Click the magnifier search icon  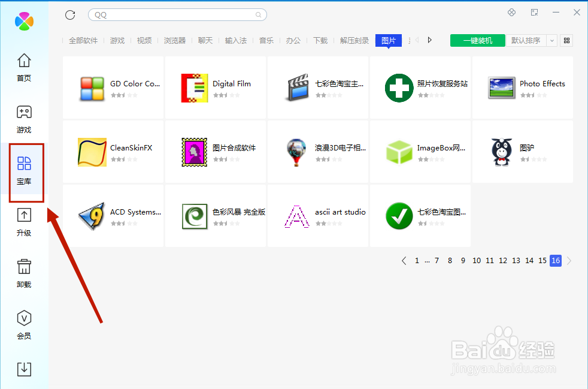[x=259, y=14]
